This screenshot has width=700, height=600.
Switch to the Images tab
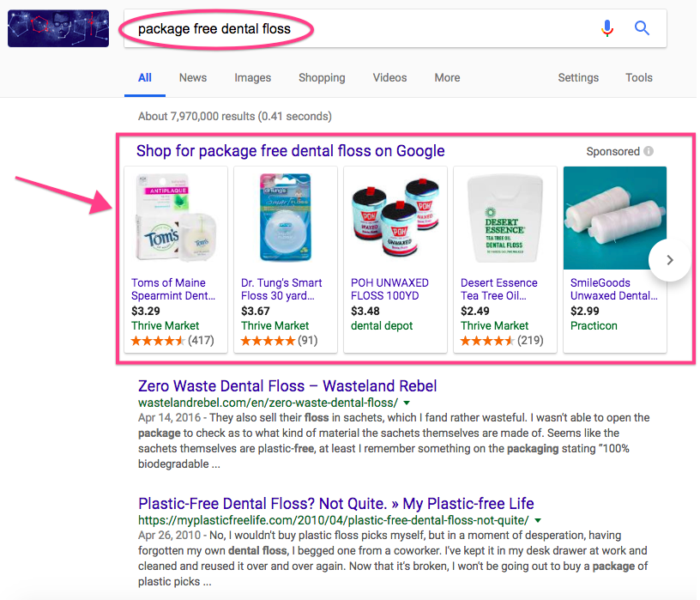(253, 78)
